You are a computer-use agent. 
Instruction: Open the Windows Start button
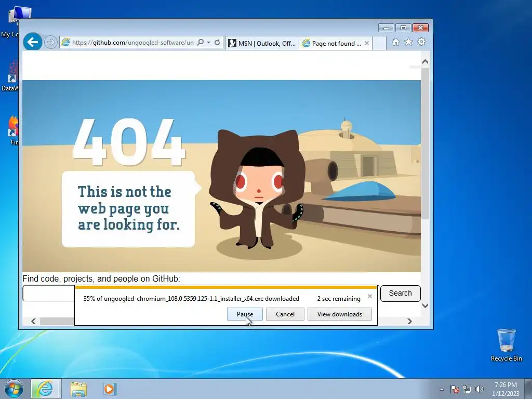(14, 389)
